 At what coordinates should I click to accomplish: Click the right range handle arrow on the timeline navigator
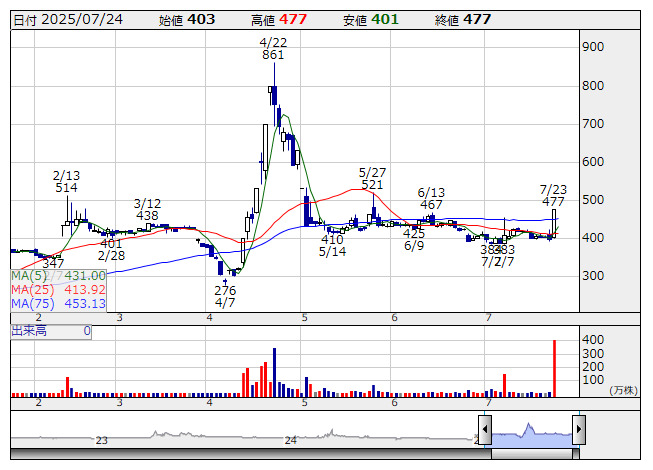(579, 429)
